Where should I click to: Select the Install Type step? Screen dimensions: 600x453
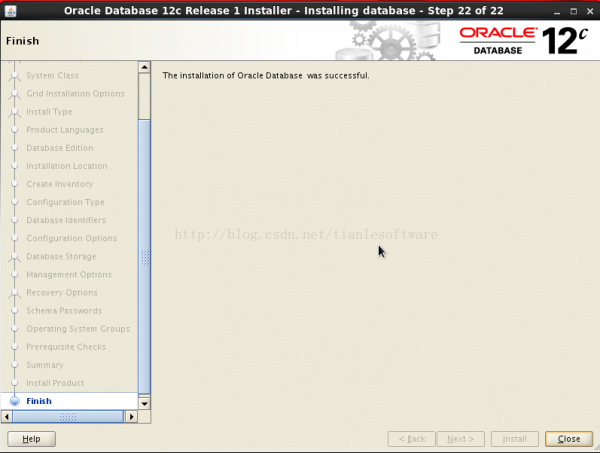click(49, 112)
